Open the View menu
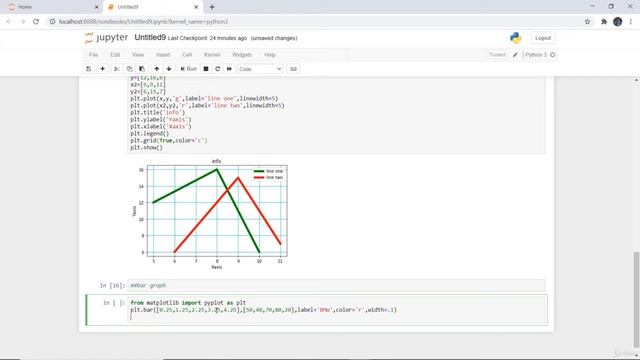 tap(138, 55)
